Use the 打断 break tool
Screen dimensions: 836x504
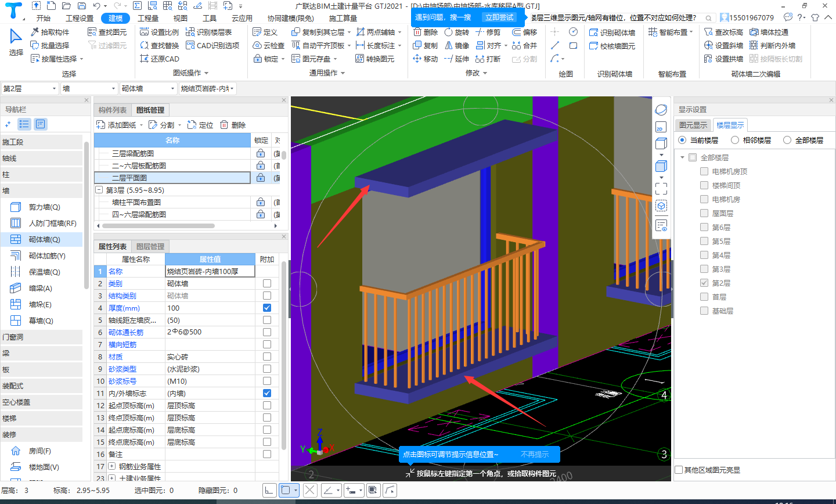click(488, 59)
